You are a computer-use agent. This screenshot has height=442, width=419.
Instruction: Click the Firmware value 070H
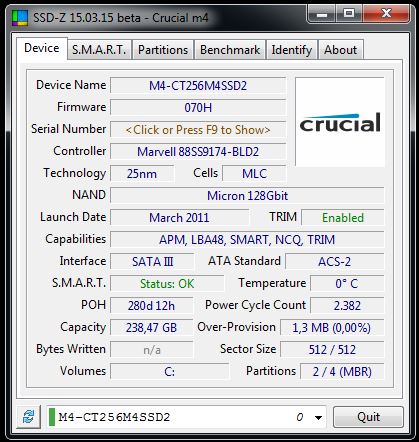tap(198, 108)
